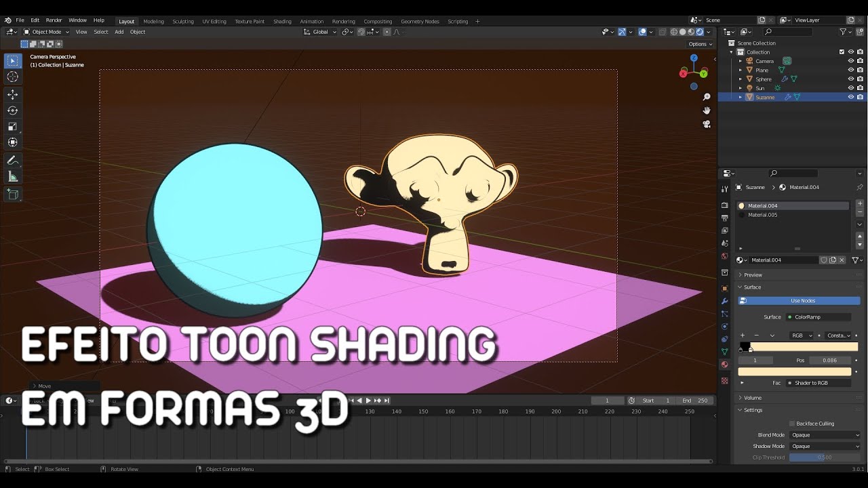Open the Blend Mode Opaque dropdown
868x488 pixels.
825,435
